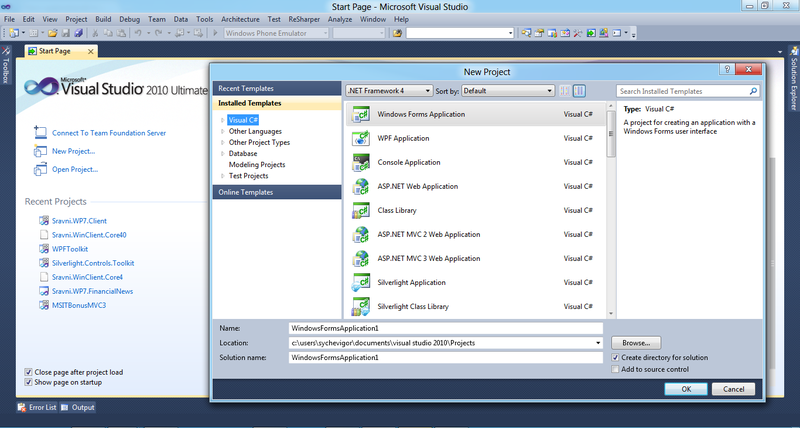Viewport: 800px width, 428px height.
Task: Click the Solution name input field
Action: pos(446,358)
